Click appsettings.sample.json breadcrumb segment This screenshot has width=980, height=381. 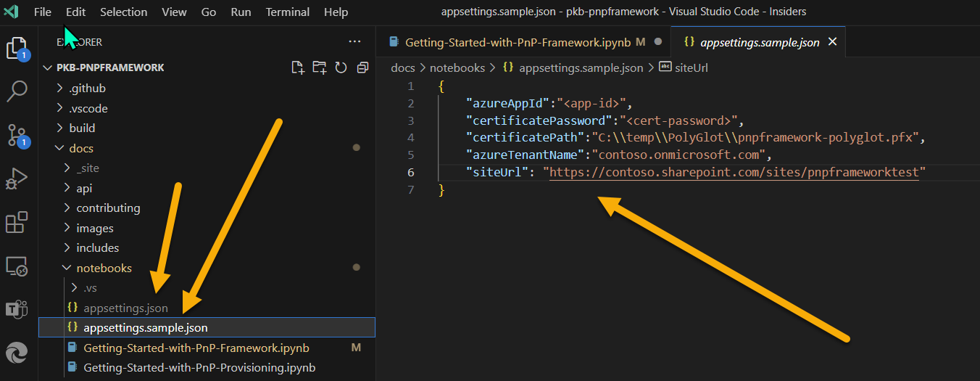tap(581, 67)
